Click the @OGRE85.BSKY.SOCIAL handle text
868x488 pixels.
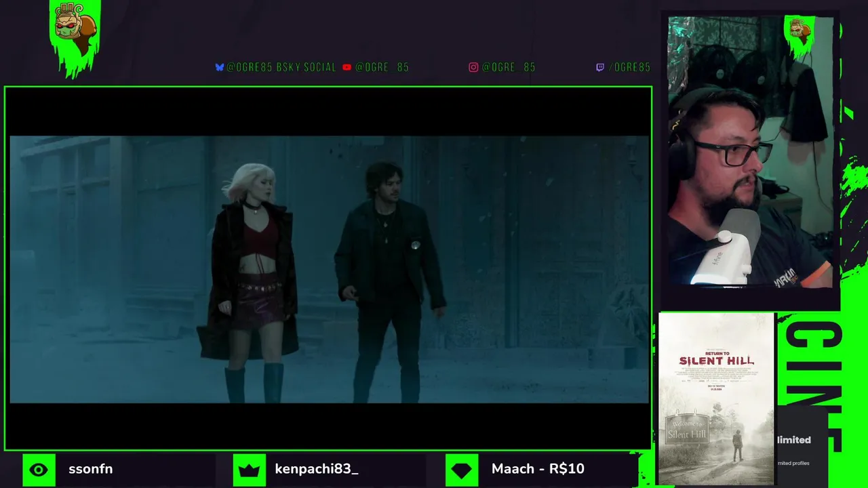click(x=281, y=67)
